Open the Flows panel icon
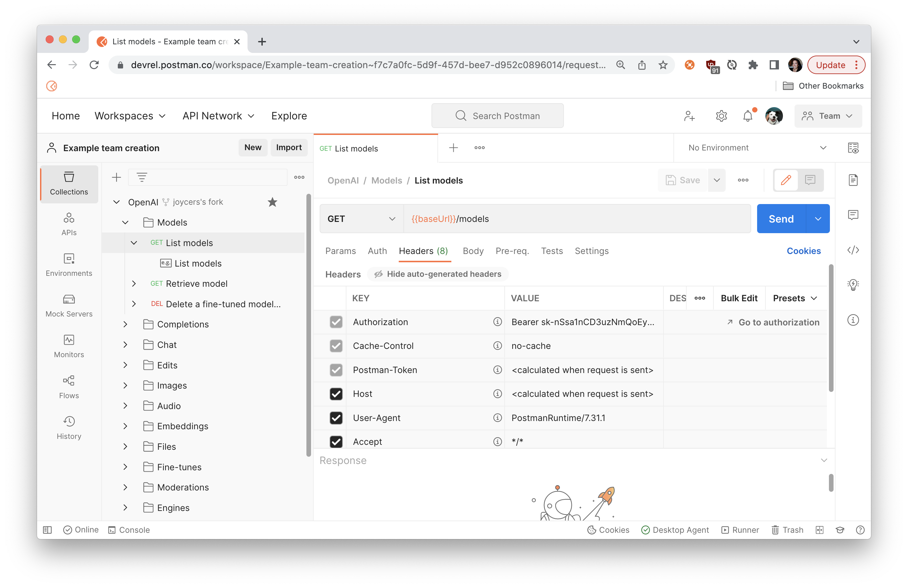 (69, 386)
